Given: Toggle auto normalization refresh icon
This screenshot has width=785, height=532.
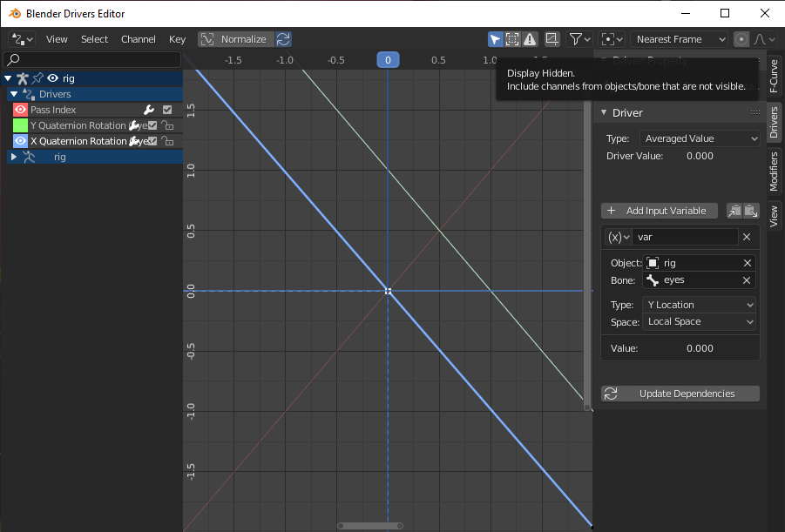Looking at the screenshot, I should [x=283, y=39].
